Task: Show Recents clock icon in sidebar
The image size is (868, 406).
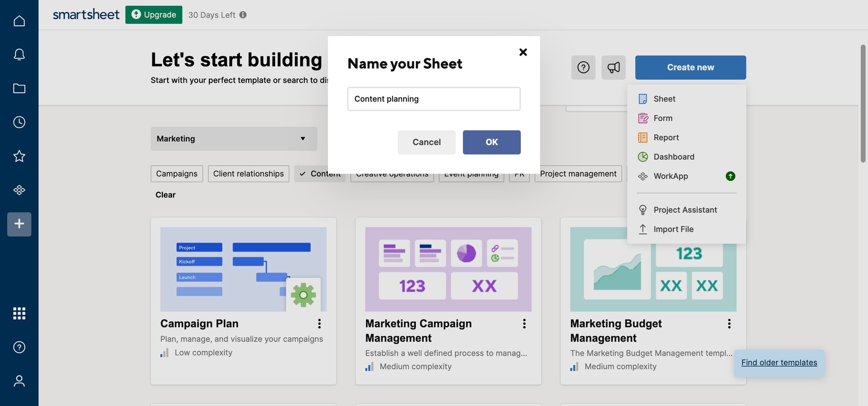Action: [x=19, y=122]
